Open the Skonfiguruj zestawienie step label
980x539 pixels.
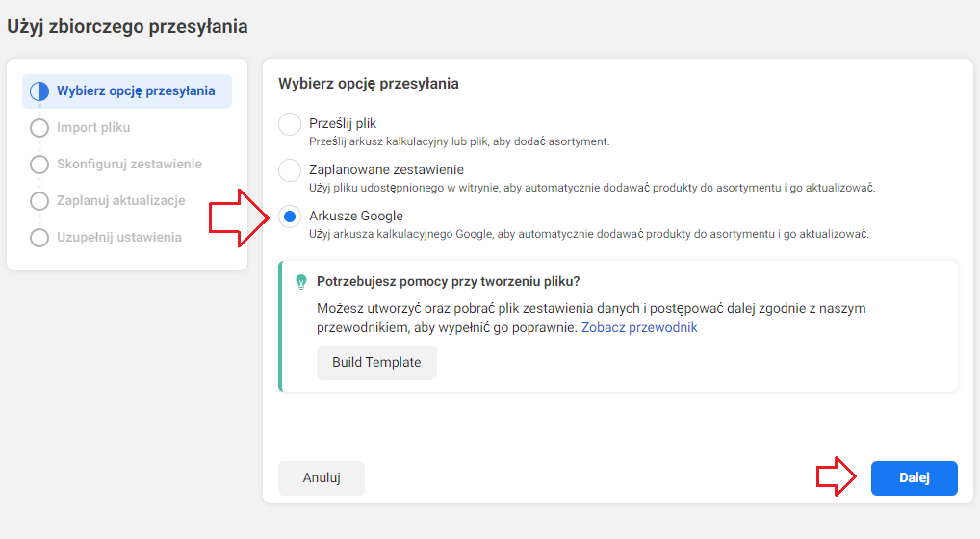[129, 165]
